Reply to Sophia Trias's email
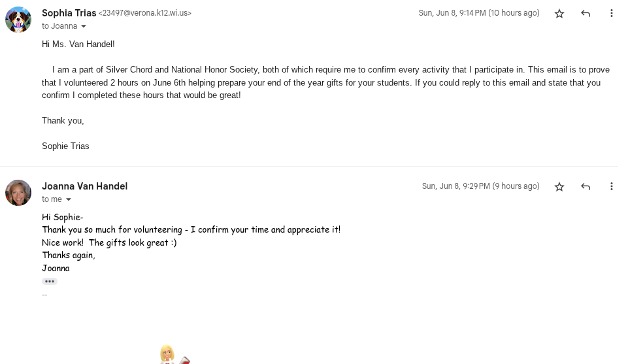The image size is (628, 364). tap(586, 13)
